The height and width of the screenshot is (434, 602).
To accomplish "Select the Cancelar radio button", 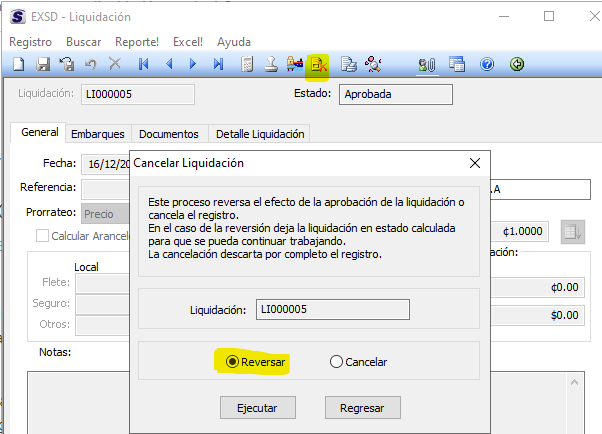I will pos(336,362).
